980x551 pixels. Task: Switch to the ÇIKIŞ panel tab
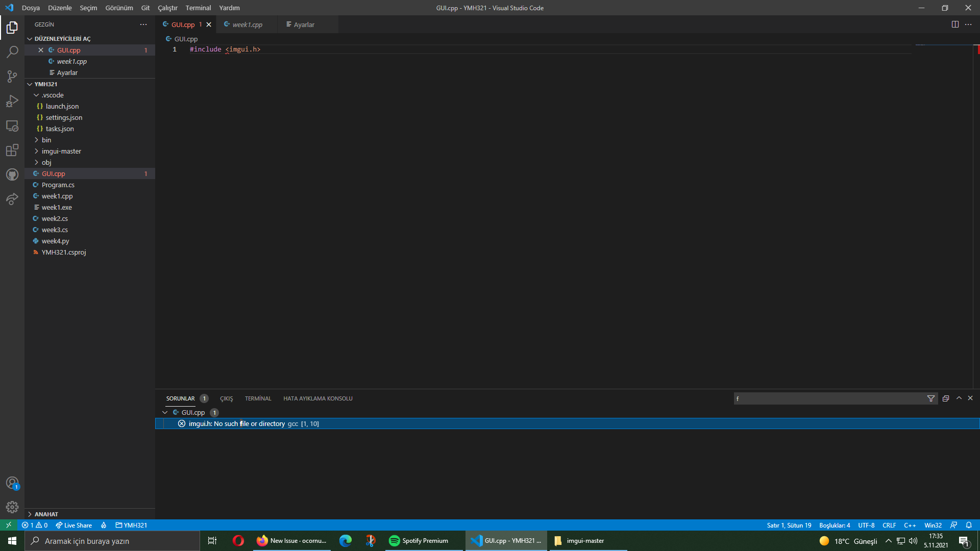tap(226, 398)
